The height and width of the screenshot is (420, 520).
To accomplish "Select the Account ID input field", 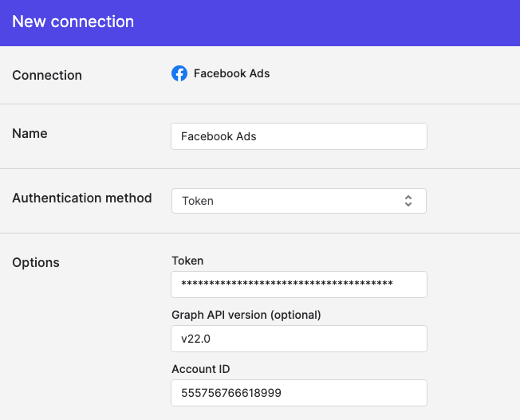I will pos(299,393).
